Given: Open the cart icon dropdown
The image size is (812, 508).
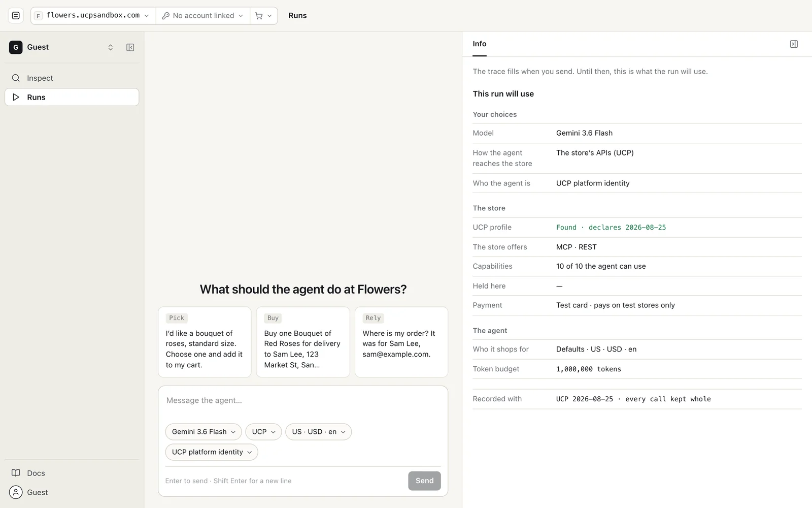Looking at the screenshot, I should pos(264,16).
